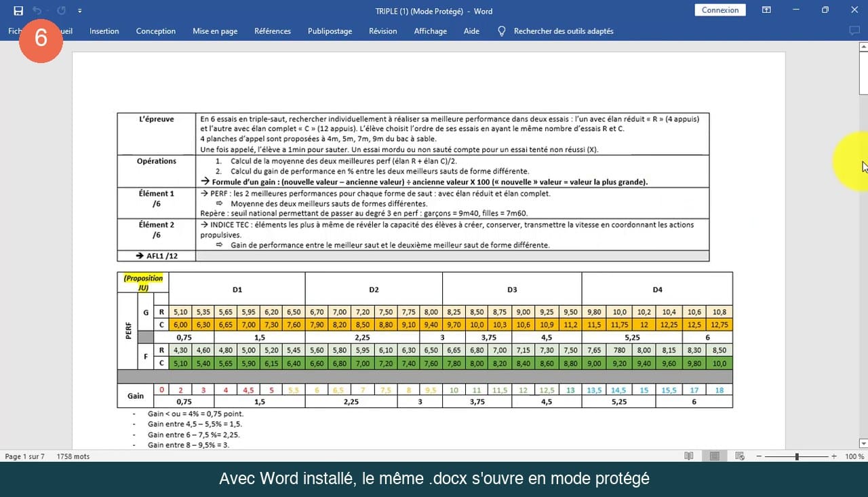Expand the Customize Quick Access Toolbar dropdown

point(80,11)
